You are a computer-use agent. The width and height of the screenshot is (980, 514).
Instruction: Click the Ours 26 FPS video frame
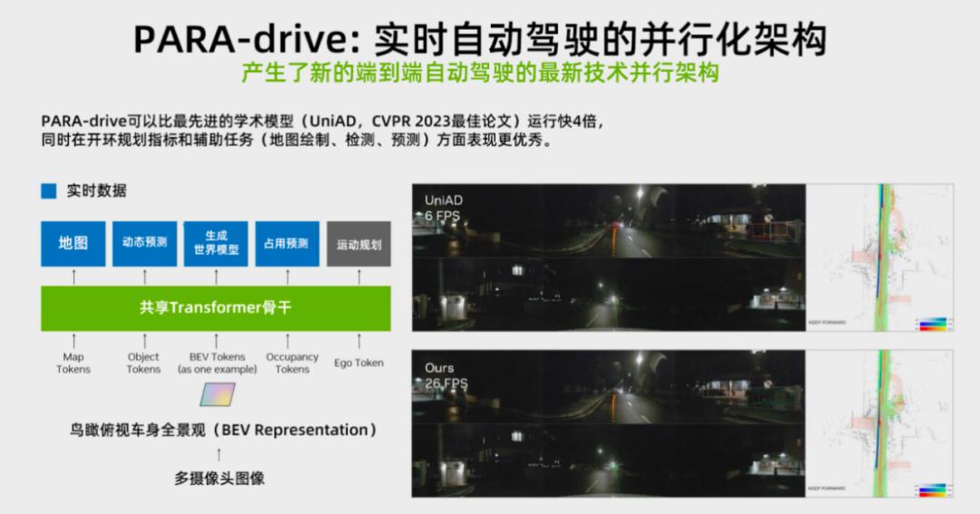(609, 423)
